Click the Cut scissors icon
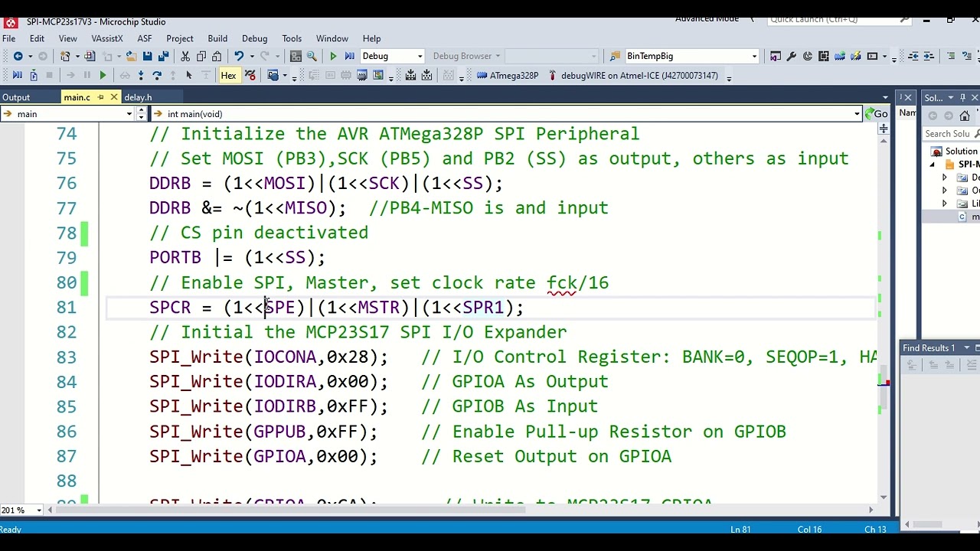This screenshot has width=980, height=551. pyautogui.click(x=185, y=56)
